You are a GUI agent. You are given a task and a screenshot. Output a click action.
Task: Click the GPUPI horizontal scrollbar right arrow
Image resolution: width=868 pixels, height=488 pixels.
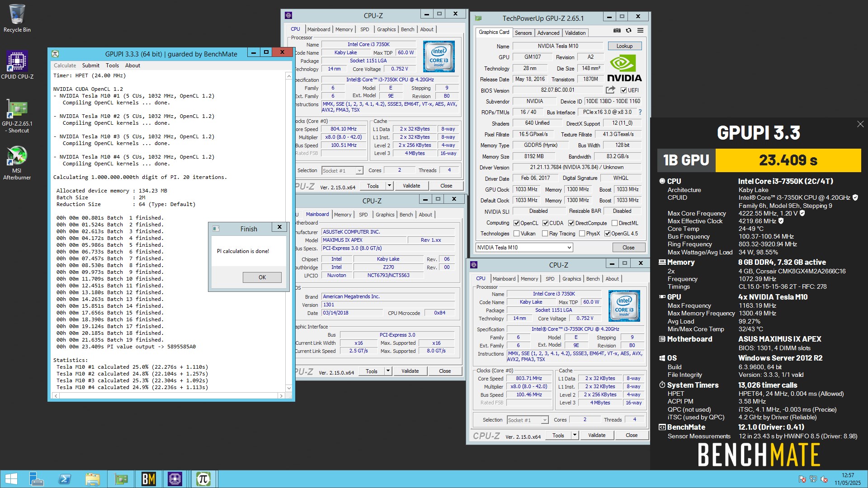click(x=281, y=396)
